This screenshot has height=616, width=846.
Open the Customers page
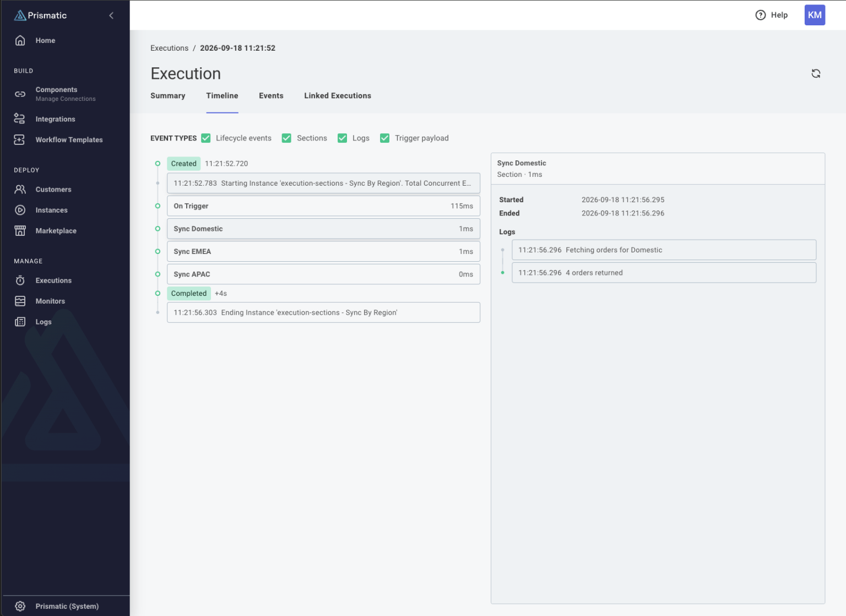coord(53,190)
